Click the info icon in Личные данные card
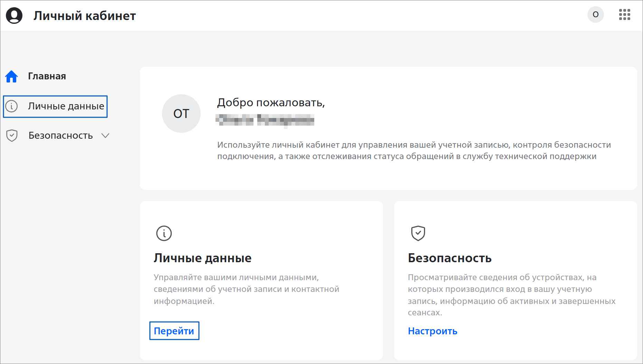643x364 pixels. click(164, 233)
